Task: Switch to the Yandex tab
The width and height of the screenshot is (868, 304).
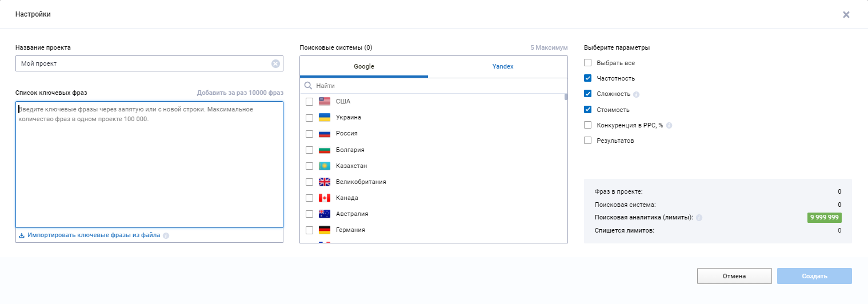Action: [503, 66]
